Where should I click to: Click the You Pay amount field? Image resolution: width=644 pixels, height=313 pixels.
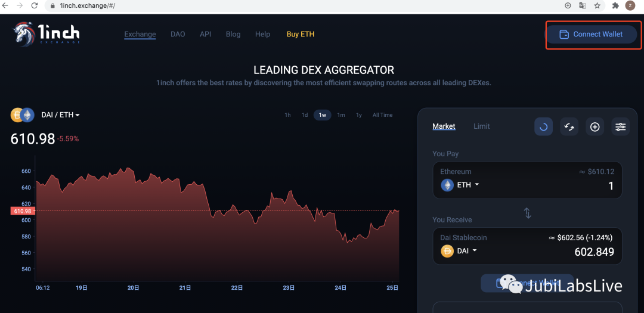click(x=528, y=180)
